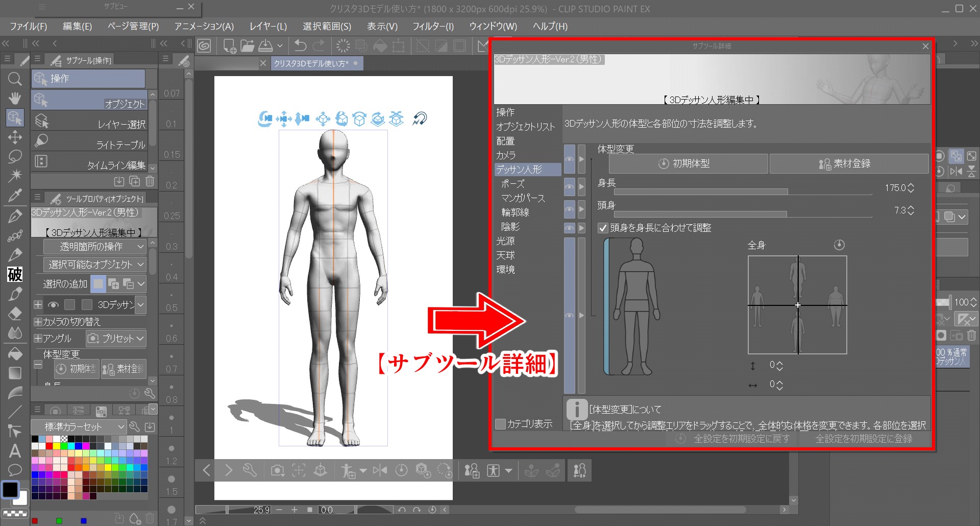This screenshot has width=980, height=526.
Task: Open the 透明箇所の操作 dropdown
Action: (x=95, y=247)
